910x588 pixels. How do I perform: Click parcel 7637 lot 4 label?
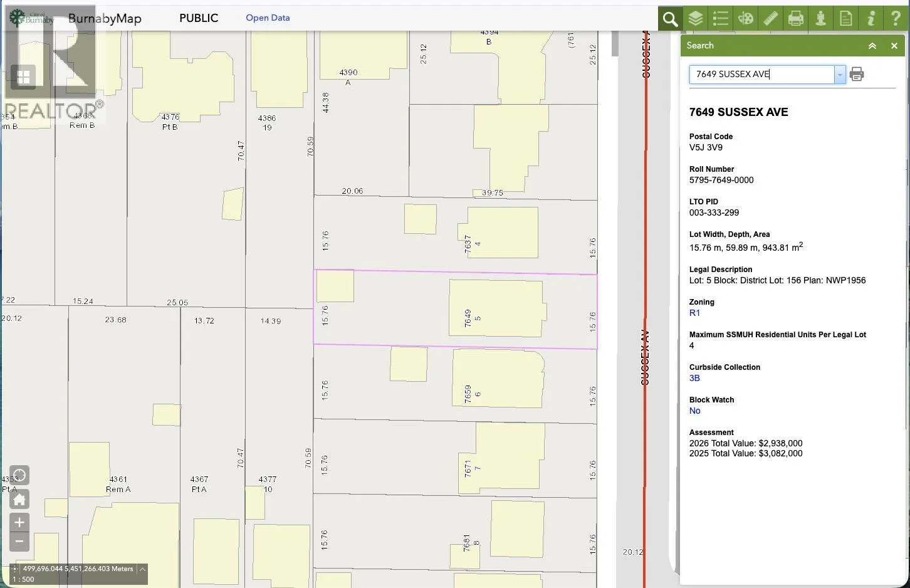(x=473, y=243)
